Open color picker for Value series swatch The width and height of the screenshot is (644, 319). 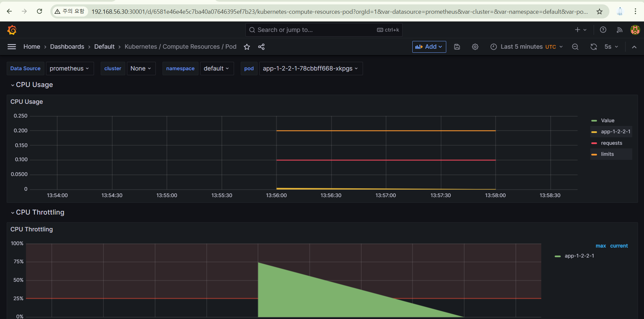coord(594,121)
